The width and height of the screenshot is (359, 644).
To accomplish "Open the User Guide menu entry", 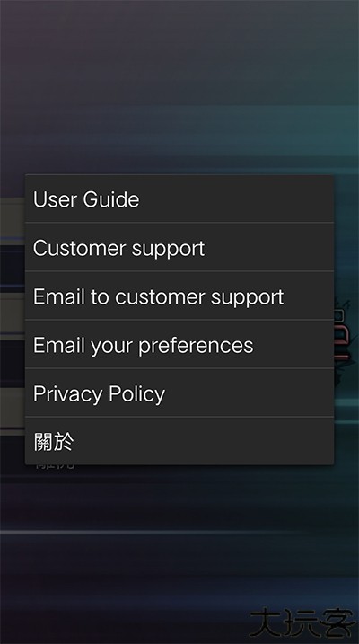I will click(179, 198).
